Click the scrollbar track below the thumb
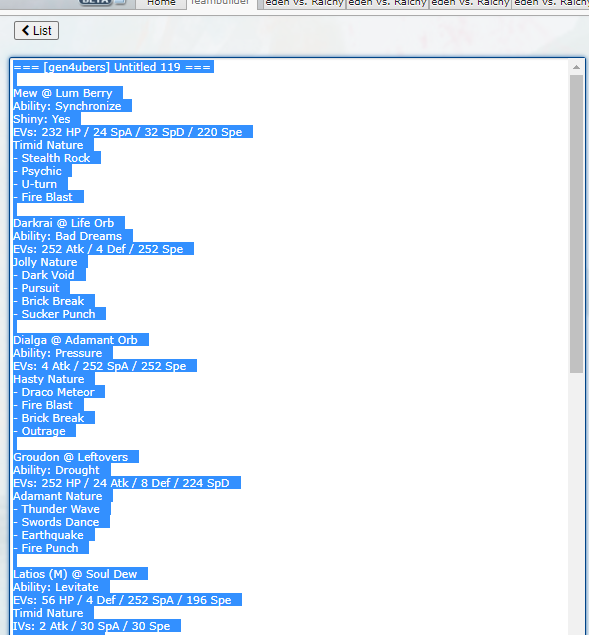Image resolution: width=589 pixels, height=635 pixels. click(x=576, y=502)
